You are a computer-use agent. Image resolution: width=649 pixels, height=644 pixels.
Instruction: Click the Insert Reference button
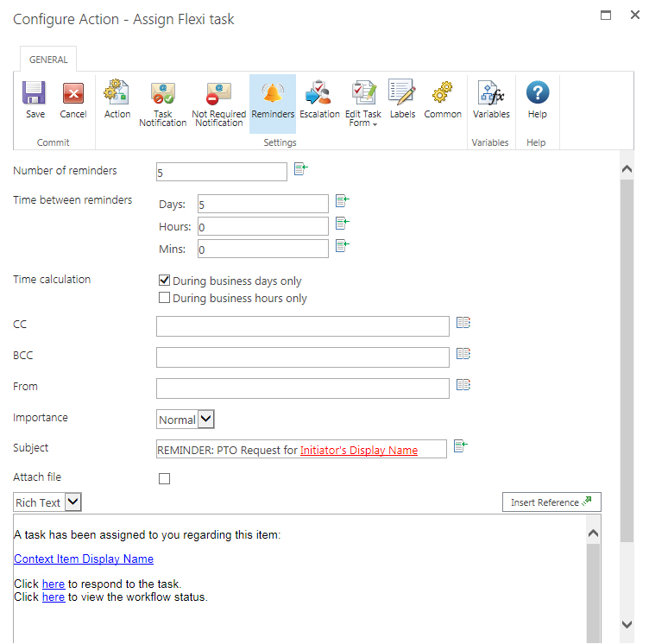551,502
